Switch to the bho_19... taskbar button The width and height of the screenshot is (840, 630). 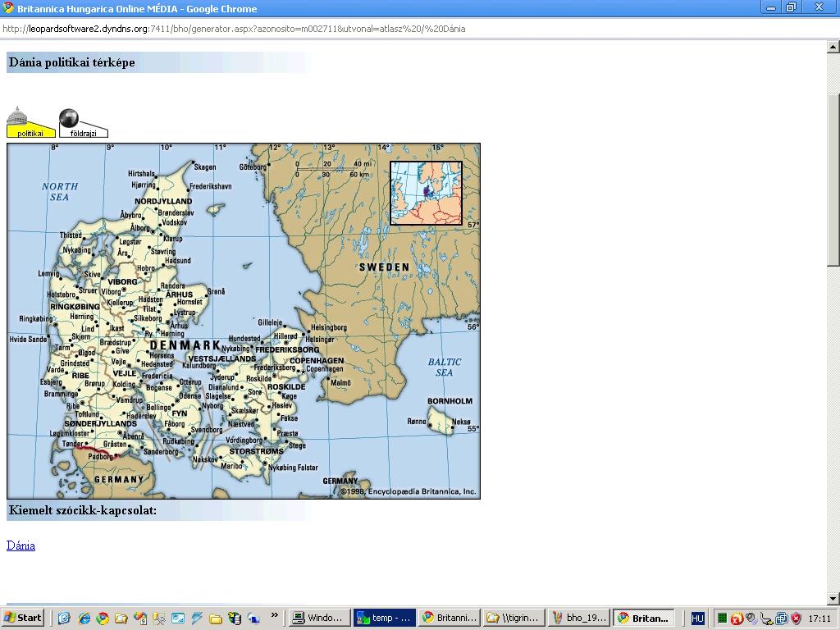point(579,618)
